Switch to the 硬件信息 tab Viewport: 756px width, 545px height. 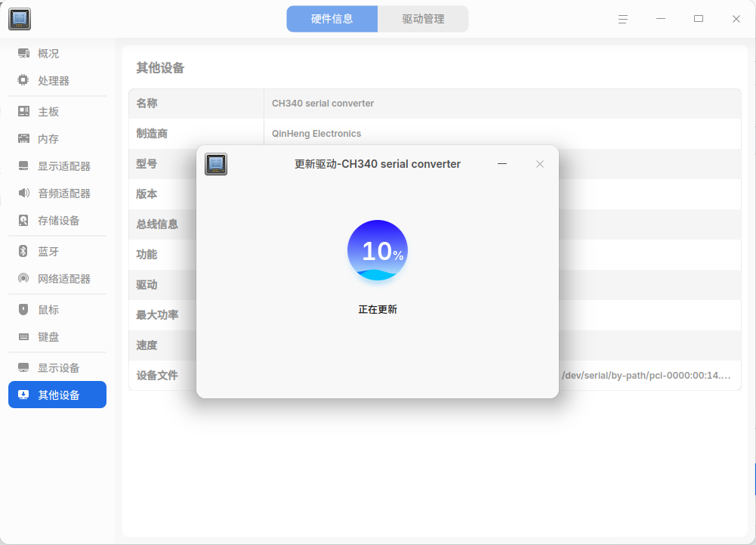(332, 19)
